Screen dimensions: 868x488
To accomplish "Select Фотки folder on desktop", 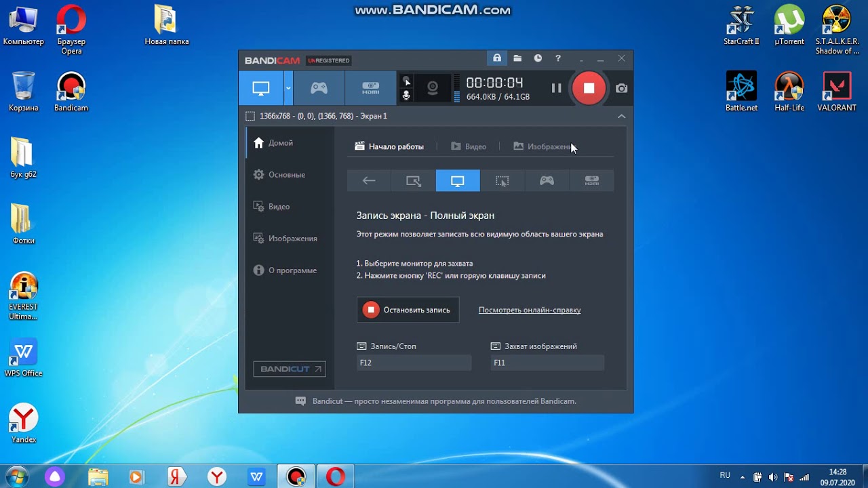I will pos(24,225).
